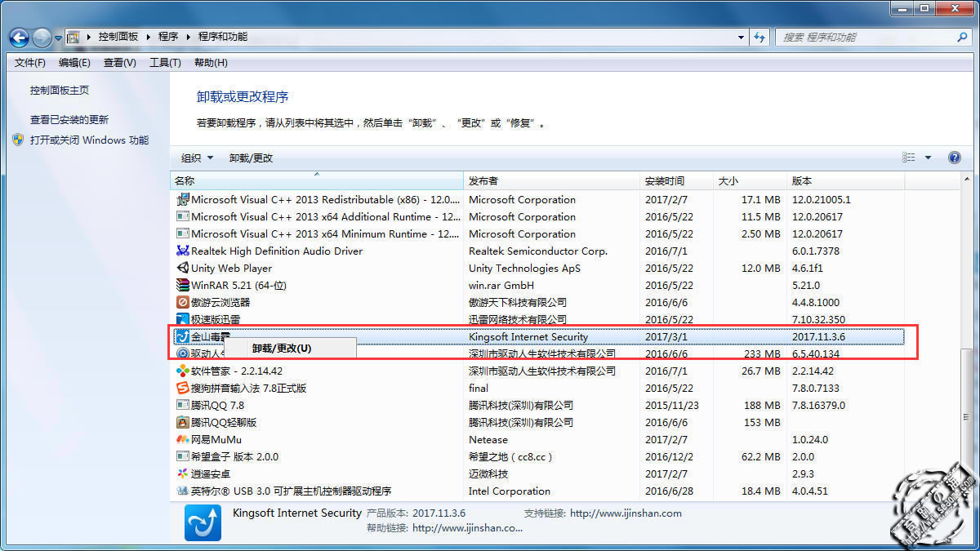Click the 极速版迅雷 program icon

183,319
